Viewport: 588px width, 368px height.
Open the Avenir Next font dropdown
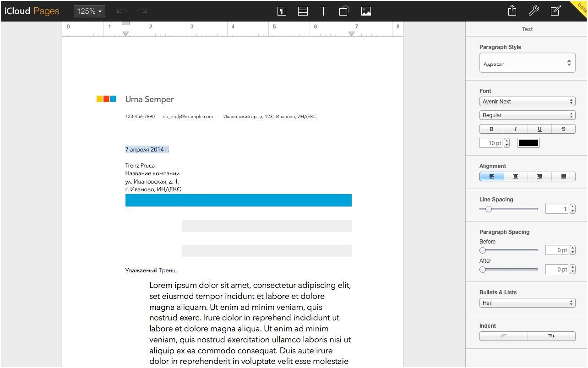tap(527, 101)
